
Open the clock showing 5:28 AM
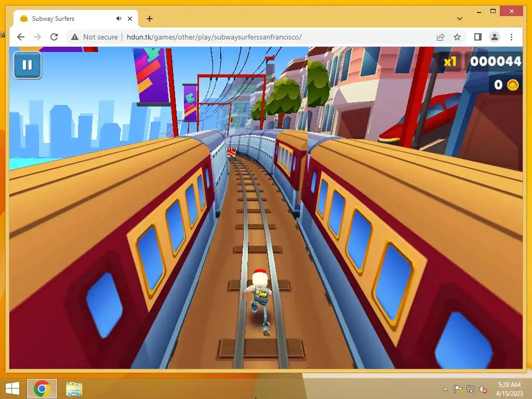[x=509, y=389]
